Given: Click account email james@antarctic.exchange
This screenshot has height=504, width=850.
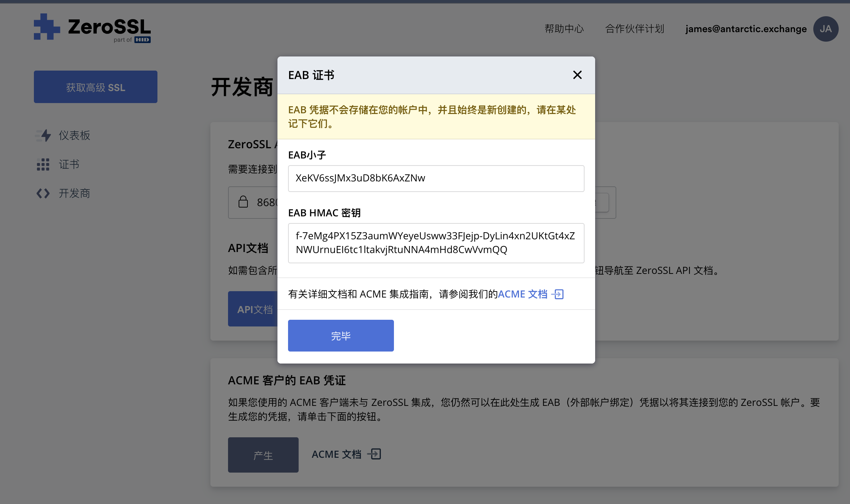Looking at the screenshot, I should (746, 29).
